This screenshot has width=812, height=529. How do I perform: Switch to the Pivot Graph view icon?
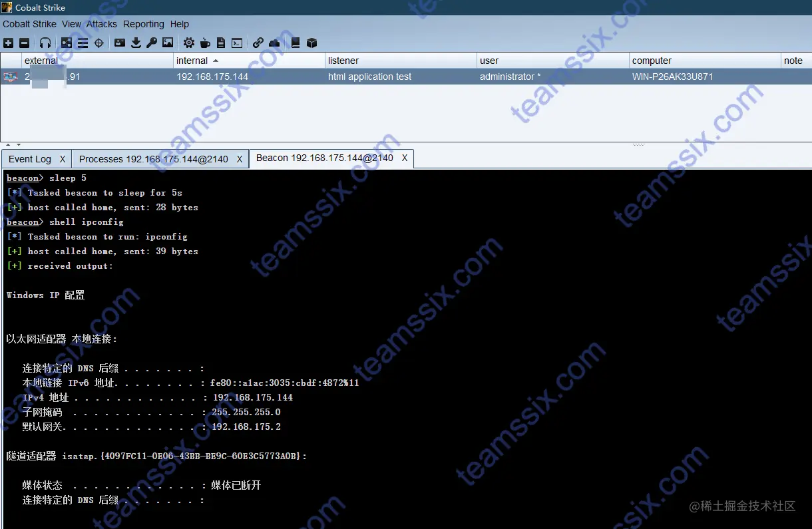tap(67, 43)
